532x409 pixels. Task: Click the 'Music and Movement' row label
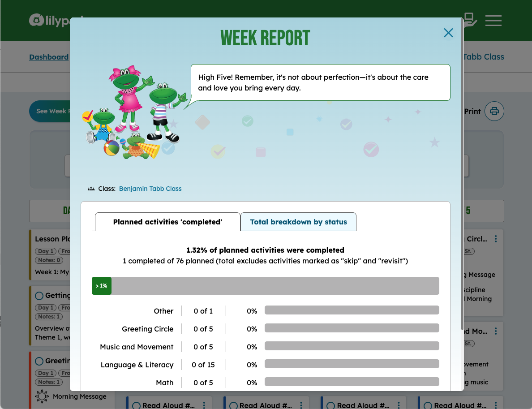click(137, 347)
